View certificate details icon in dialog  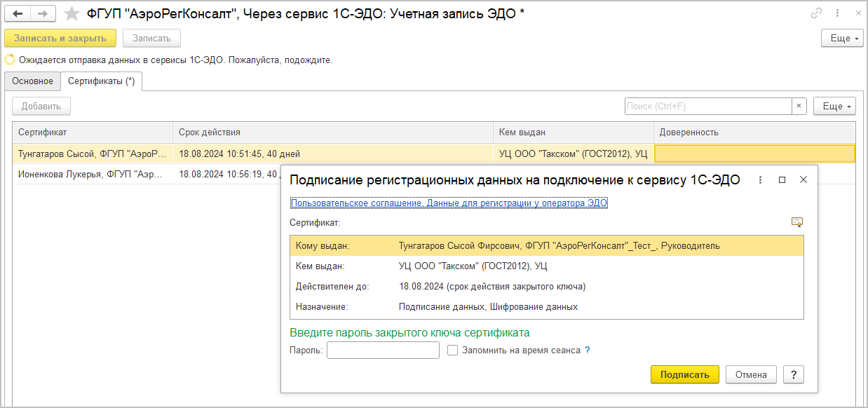pos(796,222)
